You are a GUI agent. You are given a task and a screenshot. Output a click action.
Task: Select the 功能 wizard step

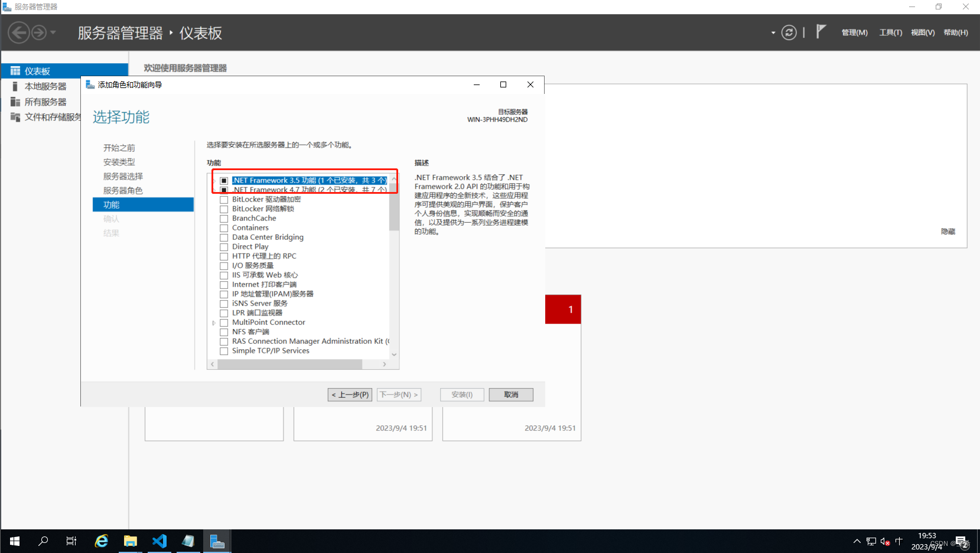pyautogui.click(x=143, y=204)
